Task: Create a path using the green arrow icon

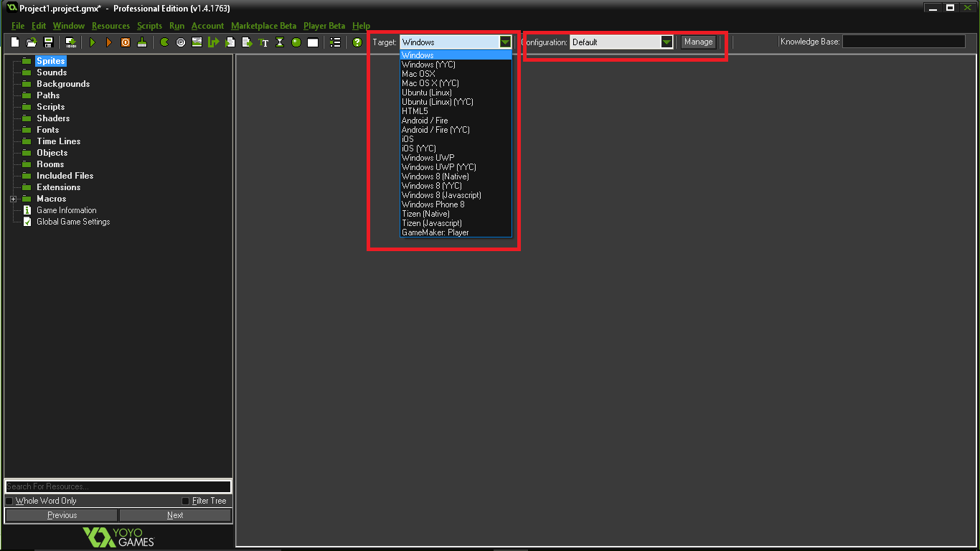Action: pyautogui.click(x=214, y=42)
